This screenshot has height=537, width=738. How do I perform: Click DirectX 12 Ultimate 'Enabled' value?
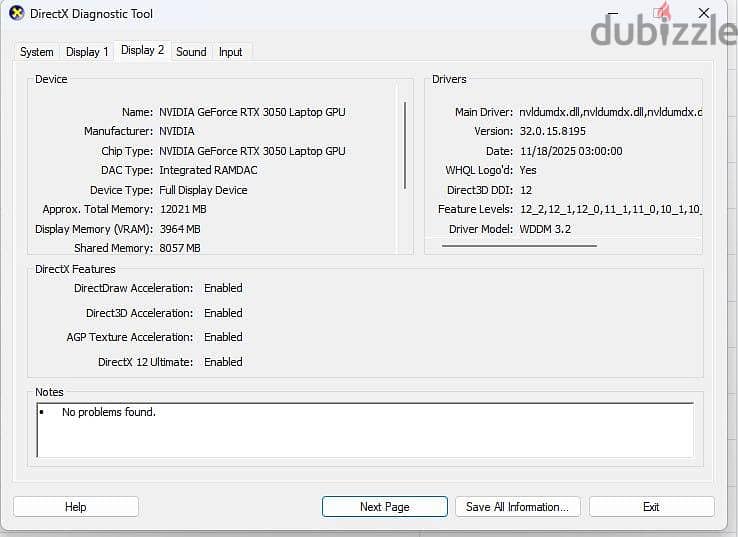pyautogui.click(x=223, y=362)
